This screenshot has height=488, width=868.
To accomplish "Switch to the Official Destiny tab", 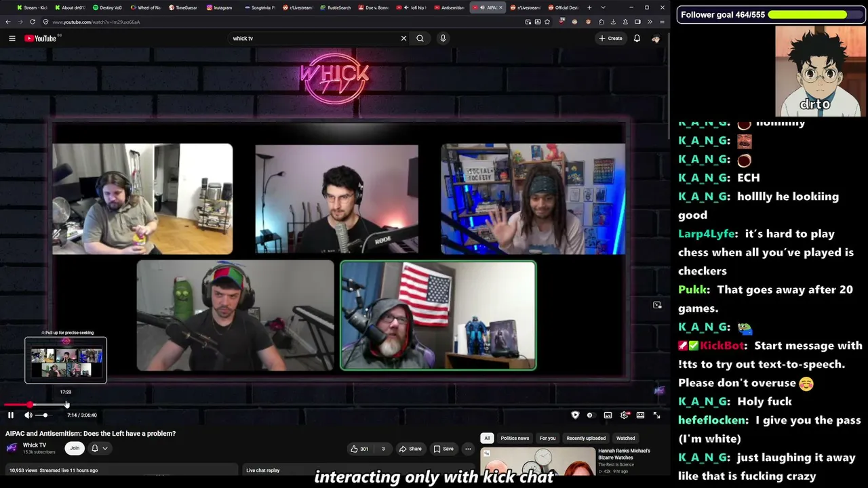I will (x=563, y=7).
